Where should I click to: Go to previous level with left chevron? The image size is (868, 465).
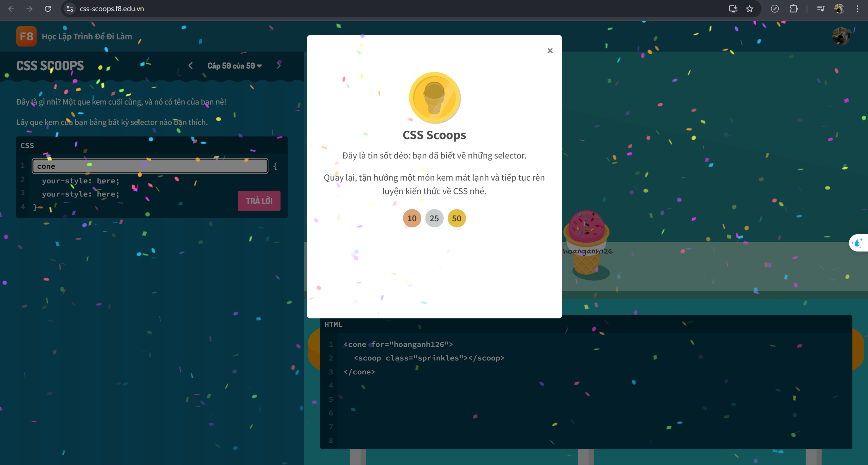point(191,66)
